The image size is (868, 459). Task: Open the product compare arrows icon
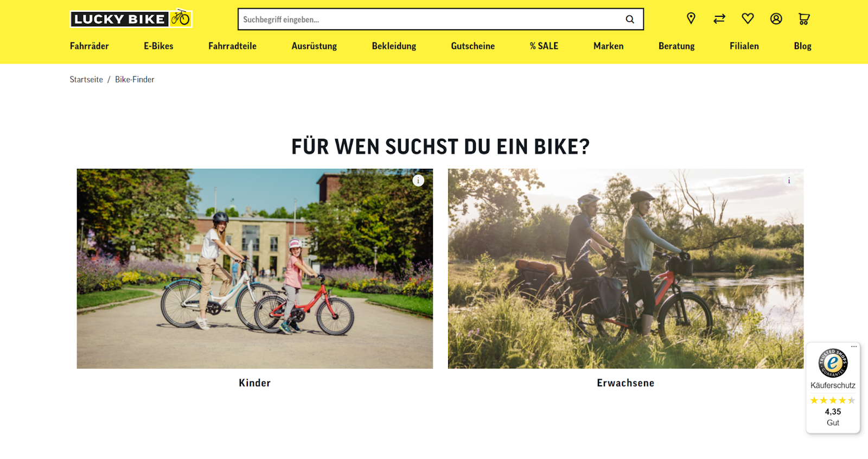click(x=719, y=19)
